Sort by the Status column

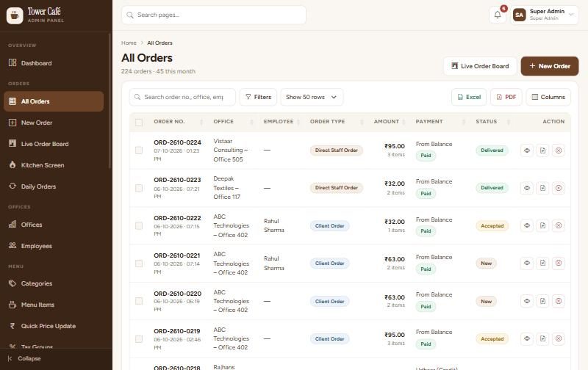point(492,122)
